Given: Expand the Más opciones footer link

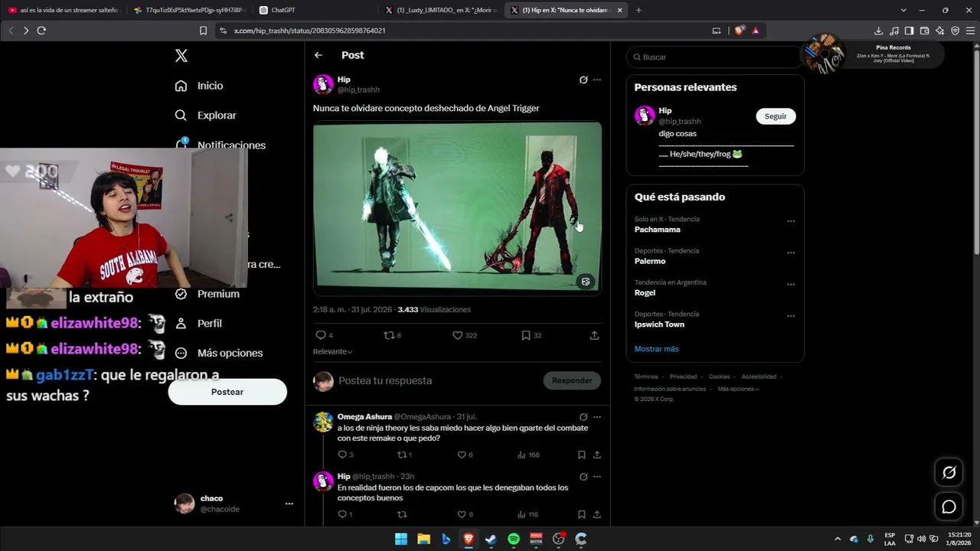Looking at the screenshot, I should tap(738, 389).
